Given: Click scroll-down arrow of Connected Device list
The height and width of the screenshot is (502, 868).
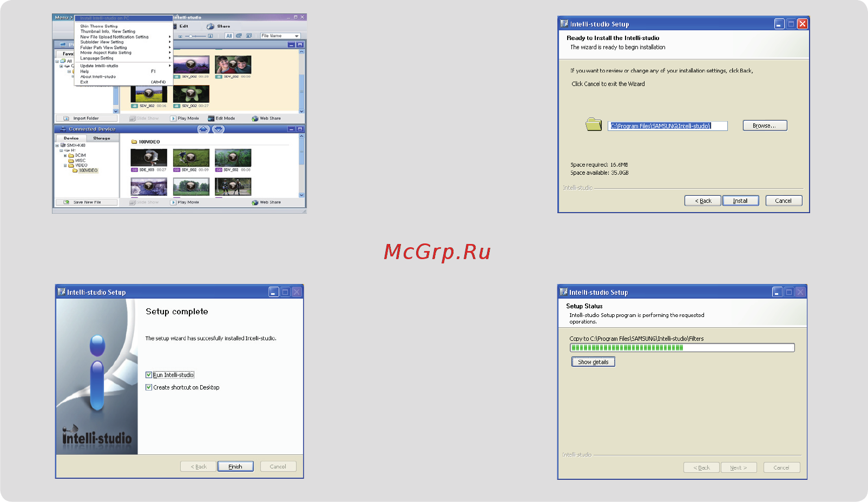Looking at the screenshot, I should 301,195.
